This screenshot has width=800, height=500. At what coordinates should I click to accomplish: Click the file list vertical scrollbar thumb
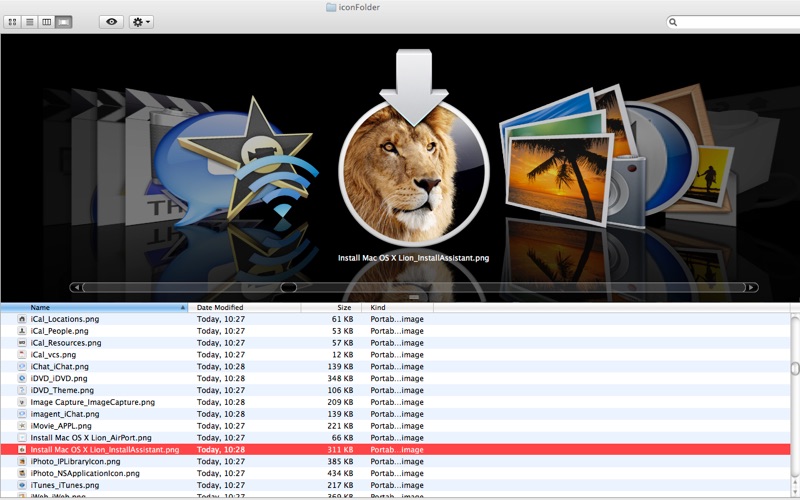(x=795, y=368)
